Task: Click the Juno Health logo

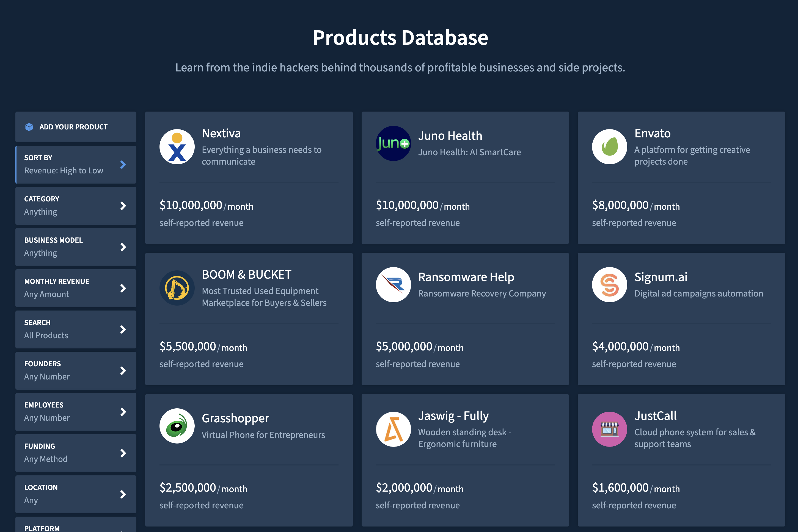Action: [x=393, y=143]
